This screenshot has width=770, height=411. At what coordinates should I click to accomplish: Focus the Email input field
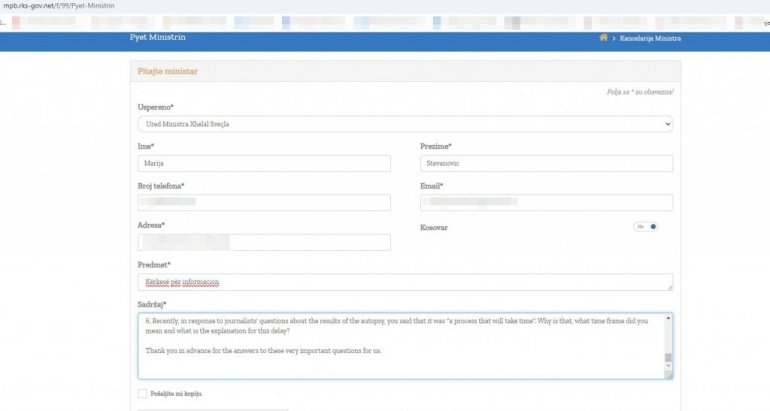pyautogui.click(x=546, y=203)
